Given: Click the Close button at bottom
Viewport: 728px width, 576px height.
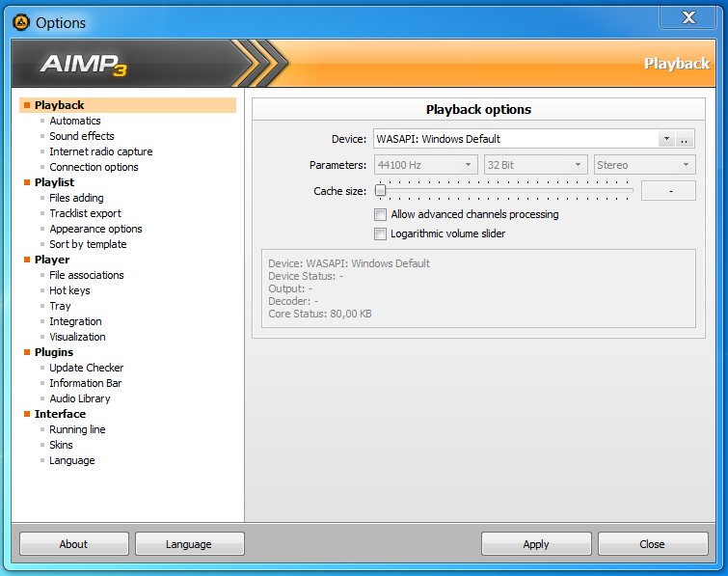Looking at the screenshot, I should (653, 544).
